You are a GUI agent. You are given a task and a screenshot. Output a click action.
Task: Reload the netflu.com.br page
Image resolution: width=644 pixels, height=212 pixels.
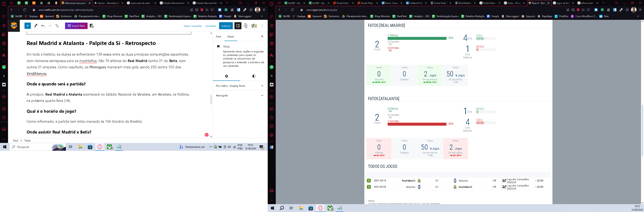tap(24, 10)
